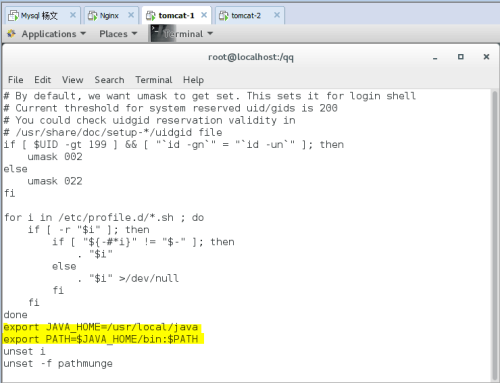The image size is (500, 383).
Task: Open the View menu
Action: click(x=72, y=80)
